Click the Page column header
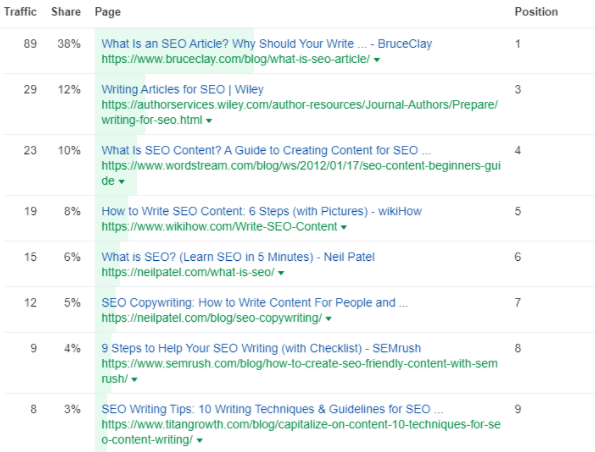 (108, 12)
